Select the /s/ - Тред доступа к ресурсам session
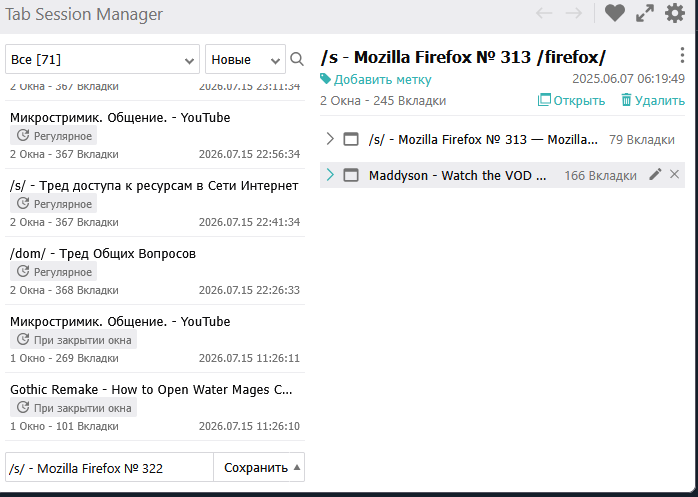 point(155,203)
